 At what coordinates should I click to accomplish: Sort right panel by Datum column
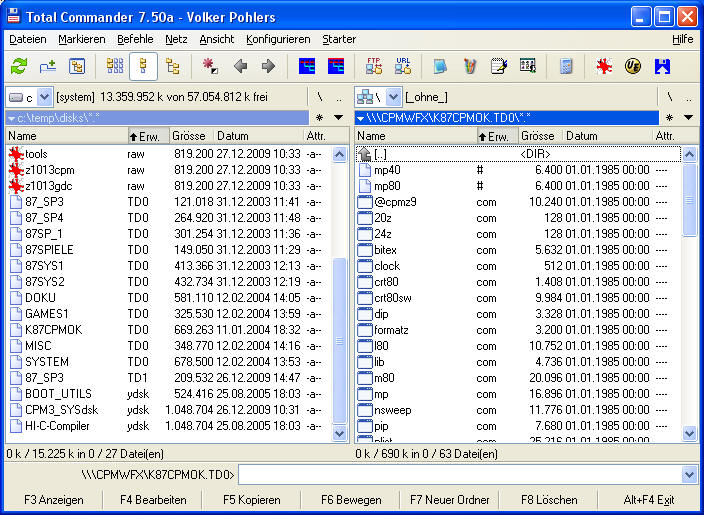tap(607, 136)
